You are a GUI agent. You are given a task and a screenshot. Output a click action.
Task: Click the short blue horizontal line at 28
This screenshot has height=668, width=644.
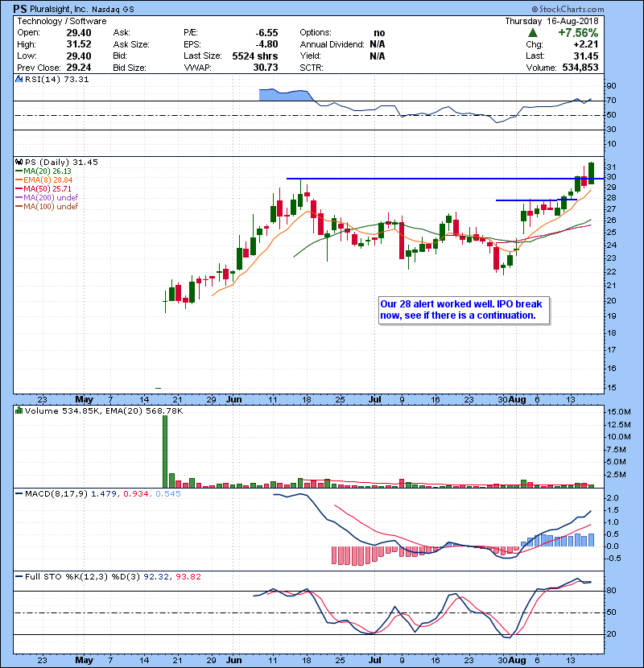click(537, 200)
